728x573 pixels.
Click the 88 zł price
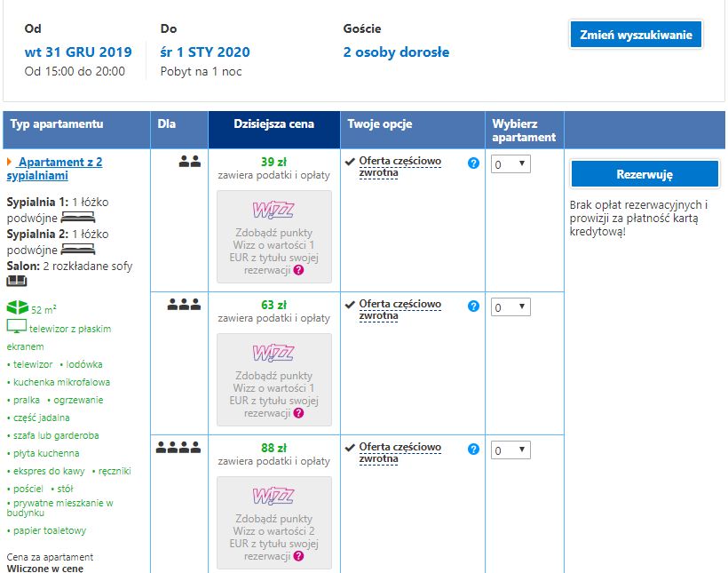[x=273, y=448]
